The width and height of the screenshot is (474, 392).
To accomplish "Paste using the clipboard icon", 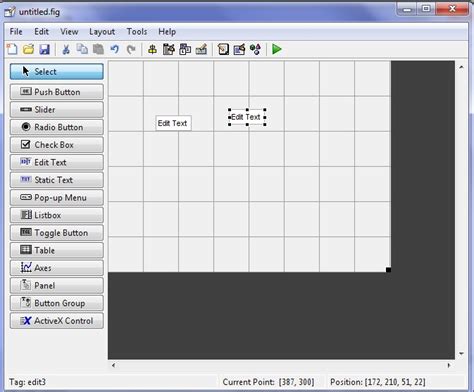I will point(98,49).
